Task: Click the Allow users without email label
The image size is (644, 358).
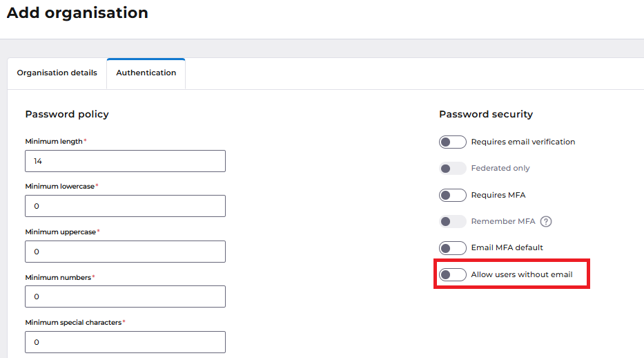Action: click(x=522, y=274)
